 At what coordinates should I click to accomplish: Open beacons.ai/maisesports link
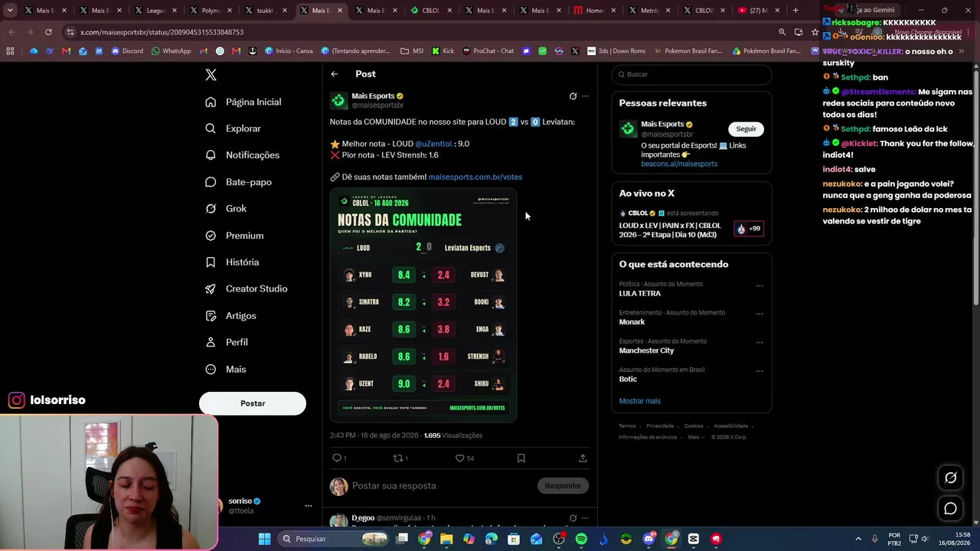(679, 164)
